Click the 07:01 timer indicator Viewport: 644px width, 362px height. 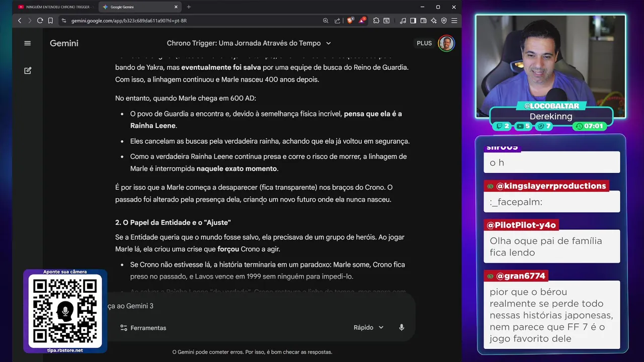590,126
